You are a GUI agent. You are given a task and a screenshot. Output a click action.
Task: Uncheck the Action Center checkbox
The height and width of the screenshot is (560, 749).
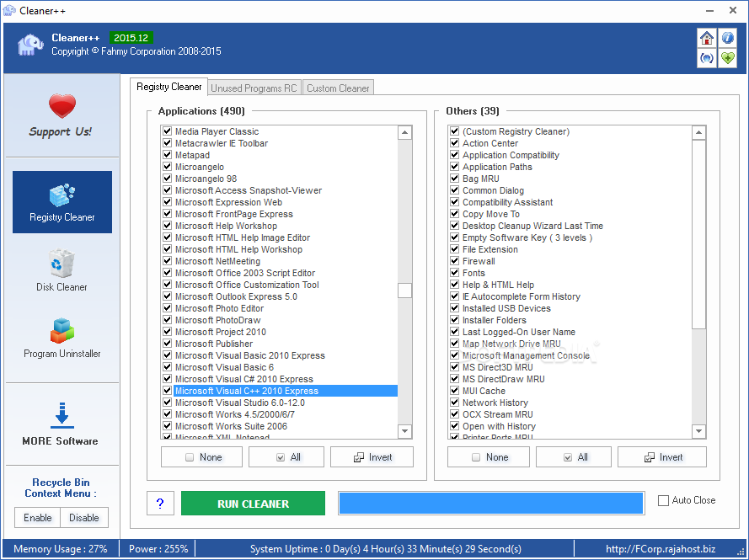pyautogui.click(x=455, y=143)
